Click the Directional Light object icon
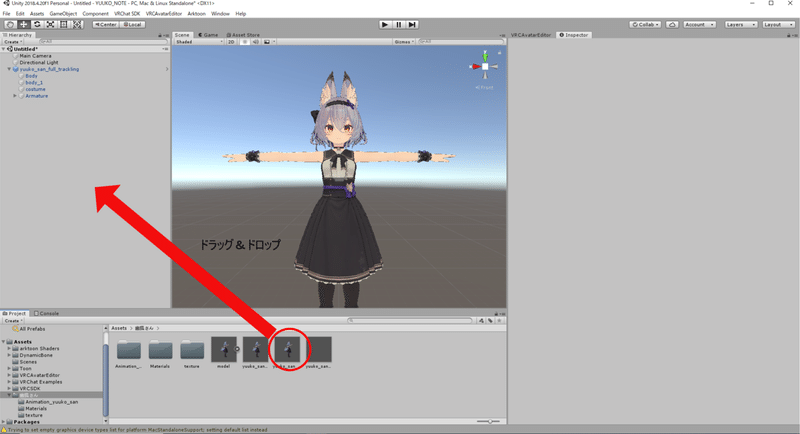 [x=16, y=62]
